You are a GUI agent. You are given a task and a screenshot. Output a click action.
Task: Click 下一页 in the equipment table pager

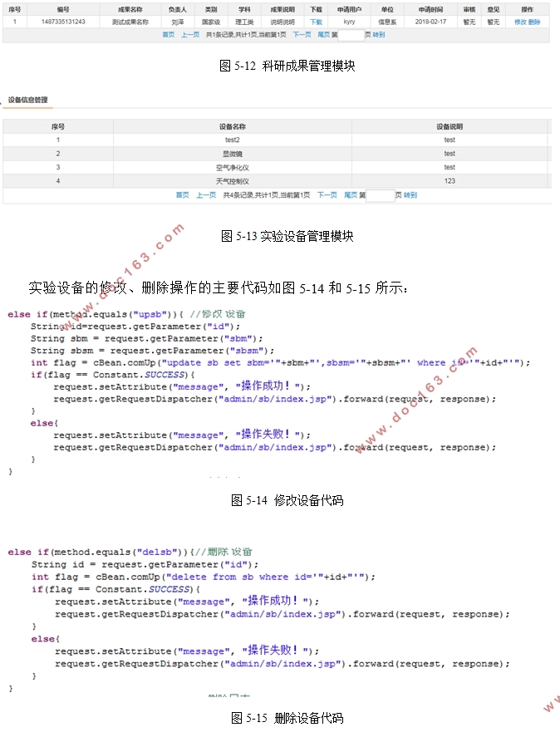click(327, 195)
